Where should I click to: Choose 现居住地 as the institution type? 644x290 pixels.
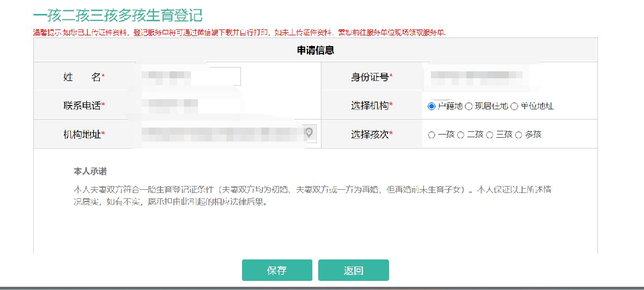point(469,106)
